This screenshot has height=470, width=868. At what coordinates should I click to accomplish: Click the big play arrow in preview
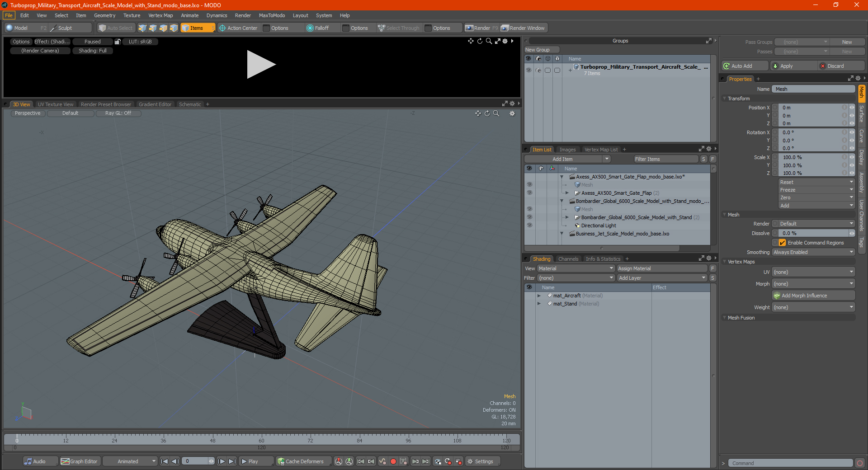point(261,65)
